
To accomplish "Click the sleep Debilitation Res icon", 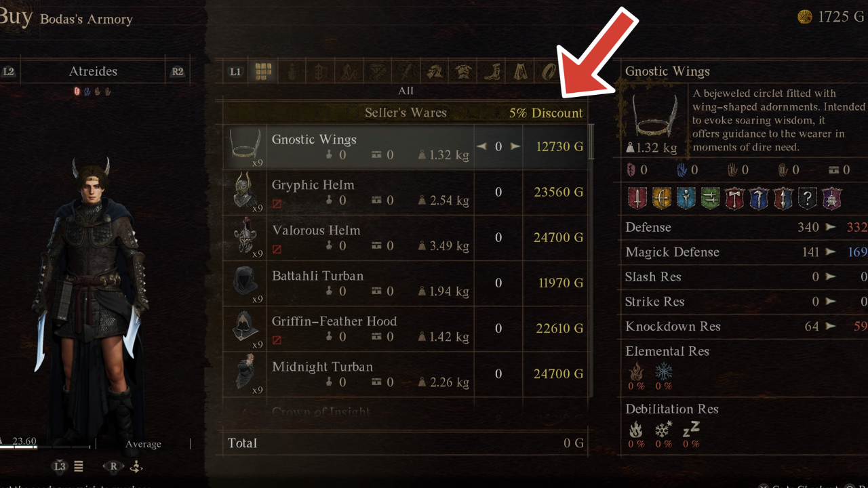I will (691, 430).
